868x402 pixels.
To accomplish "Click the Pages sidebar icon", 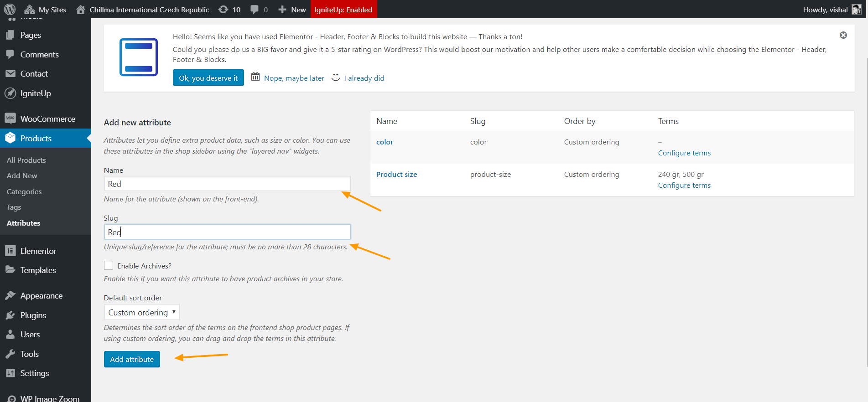I will coord(10,35).
